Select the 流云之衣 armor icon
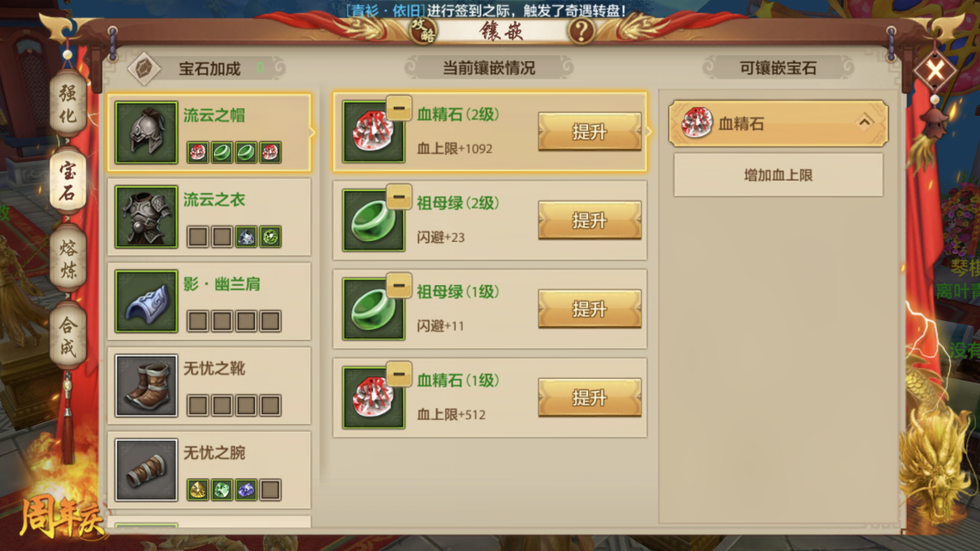The width and height of the screenshot is (980, 551). point(147,217)
